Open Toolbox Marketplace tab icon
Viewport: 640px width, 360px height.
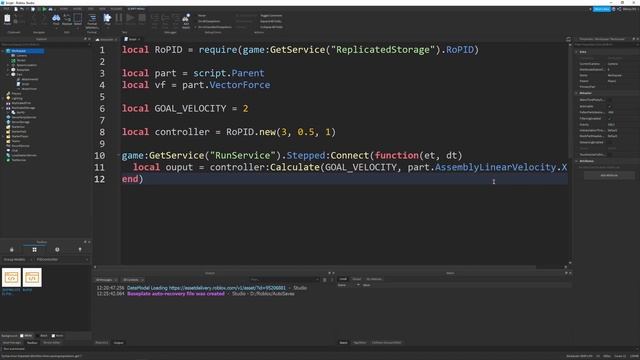coord(11,249)
